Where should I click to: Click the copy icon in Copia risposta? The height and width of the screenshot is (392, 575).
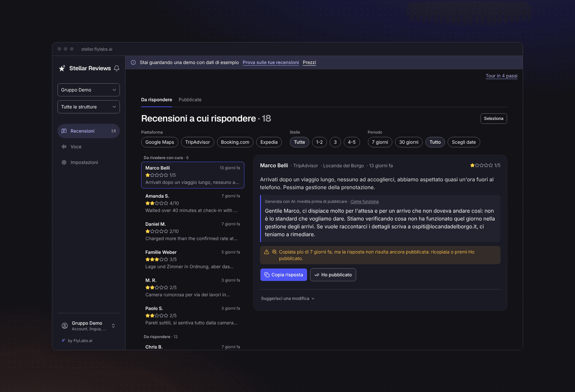(267, 275)
